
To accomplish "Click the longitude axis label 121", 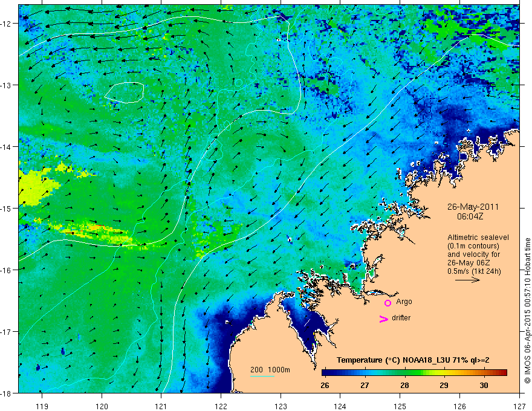I will coord(161,406).
